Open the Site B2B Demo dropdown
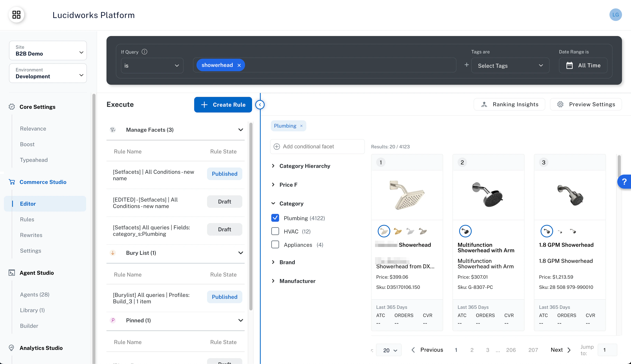The image size is (631, 364). (48, 50)
